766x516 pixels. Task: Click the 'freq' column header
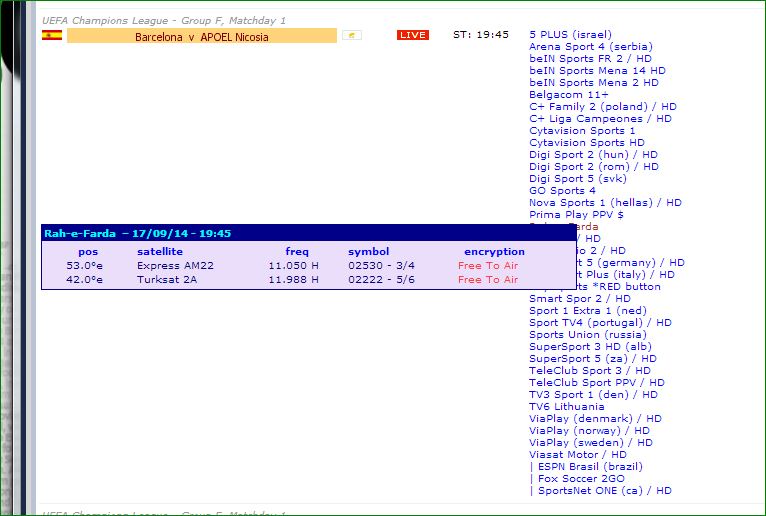click(x=297, y=252)
